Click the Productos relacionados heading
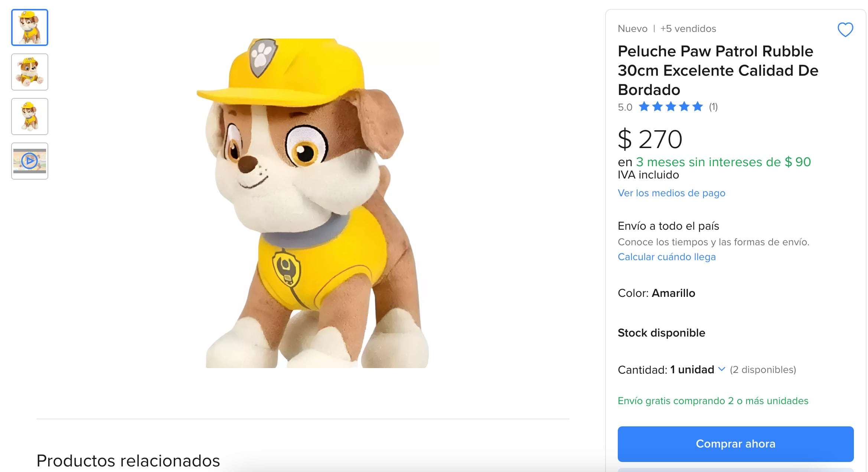This screenshot has height=472, width=868. 128,460
